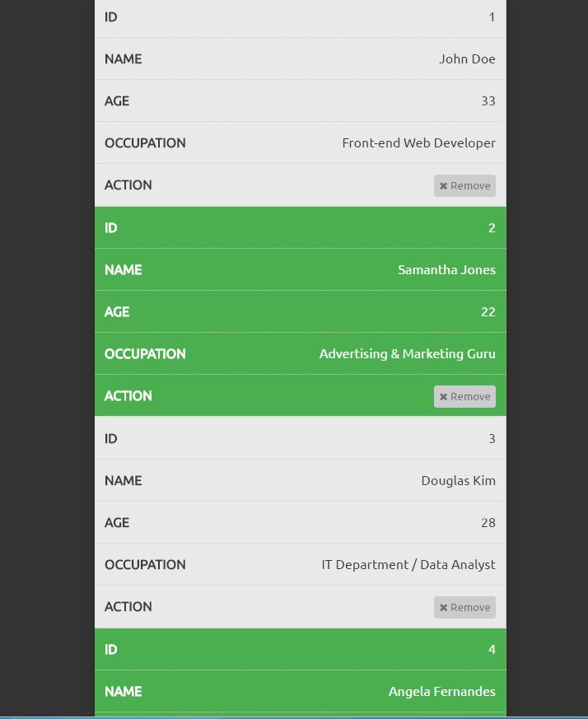Click the age value 22
Image resolution: width=588 pixels, height=719 pixels.
pos(488,312)
